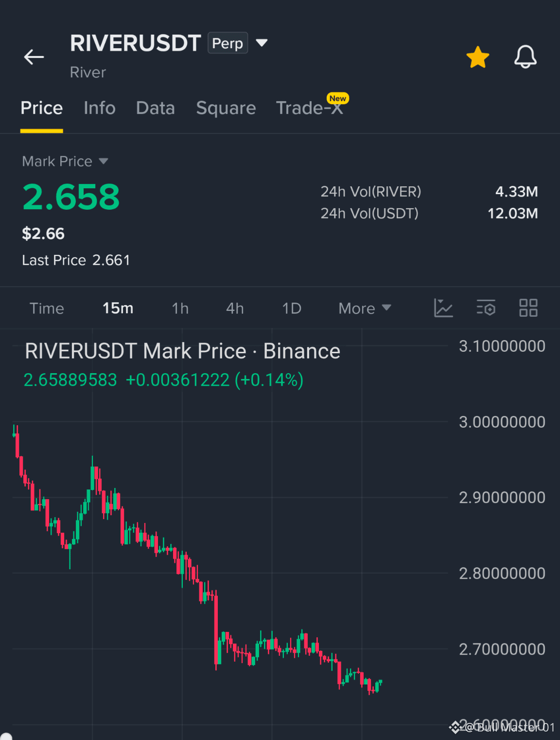Tap the Last Price 2.661 text
This screenshot has height=740, width=560.
coord(76,260)
